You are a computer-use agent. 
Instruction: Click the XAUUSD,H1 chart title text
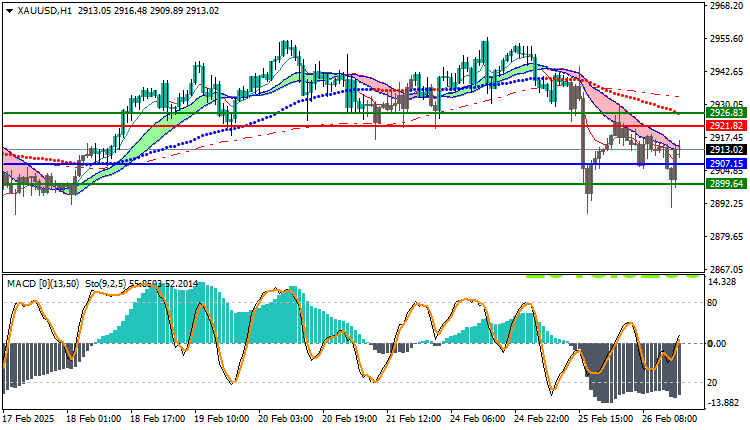coord(44,11)
